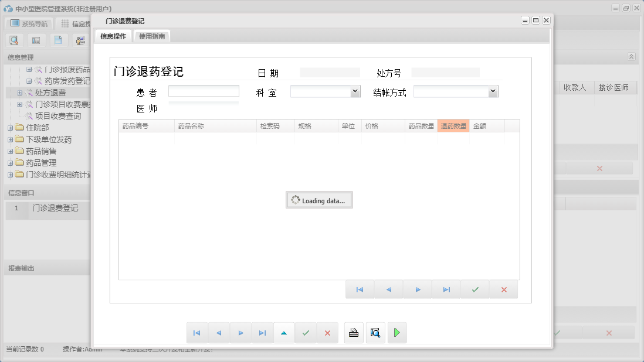Open print preview in the dialog
This screenshot has width=644, height=362.
(375, 332)
